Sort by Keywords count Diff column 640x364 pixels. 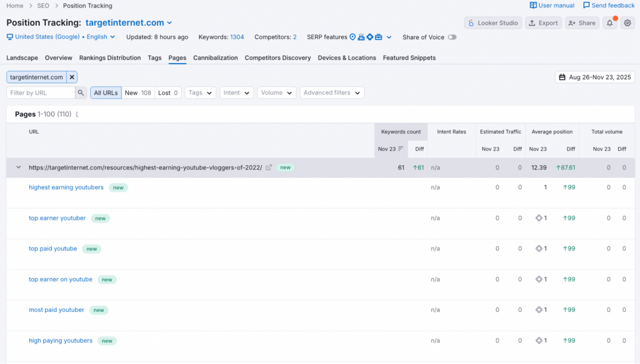tap(420, 149)
